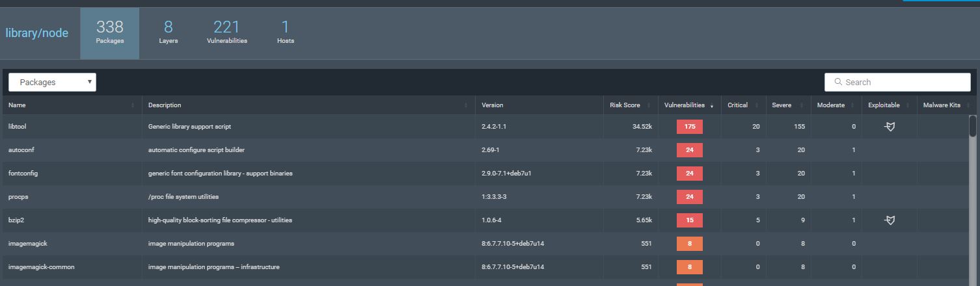The height and width of the screenshot is (286, 980).
Task: Open the Packages dropdown selector
Action: tap(52, 83)
